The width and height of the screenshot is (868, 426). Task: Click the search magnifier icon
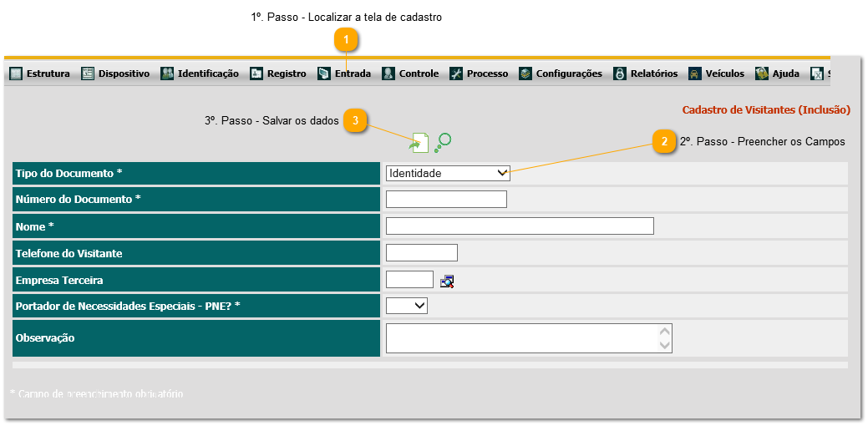444,141
